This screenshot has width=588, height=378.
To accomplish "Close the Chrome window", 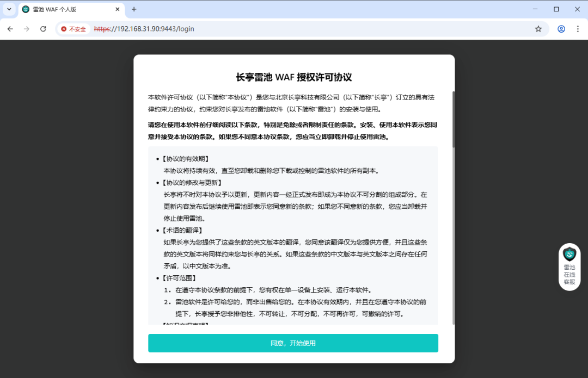I will coord(577,9).
